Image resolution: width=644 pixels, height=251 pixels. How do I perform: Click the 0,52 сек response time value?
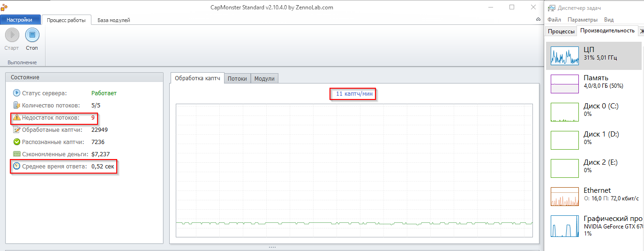103,166
